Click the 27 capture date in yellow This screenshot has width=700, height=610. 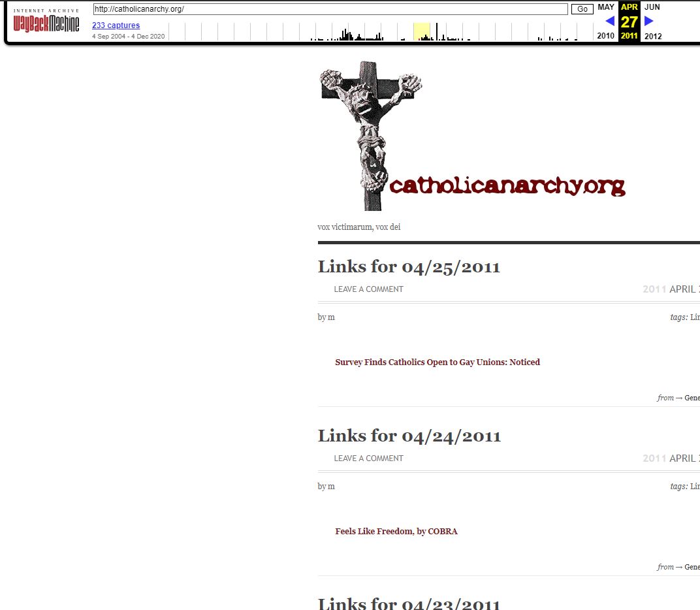[x=629, y=21]
